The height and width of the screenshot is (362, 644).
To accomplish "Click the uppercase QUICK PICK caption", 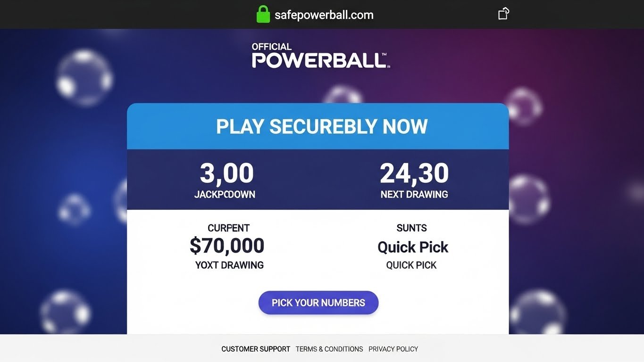I will point(411,265).
